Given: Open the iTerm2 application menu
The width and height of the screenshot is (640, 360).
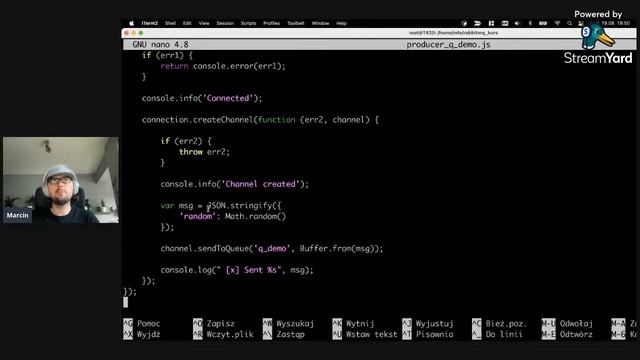Looking at the screenshot, I should (x=150, y=23).
